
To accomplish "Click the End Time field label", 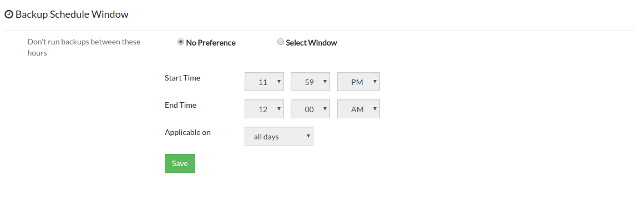I will click(181, 105).
